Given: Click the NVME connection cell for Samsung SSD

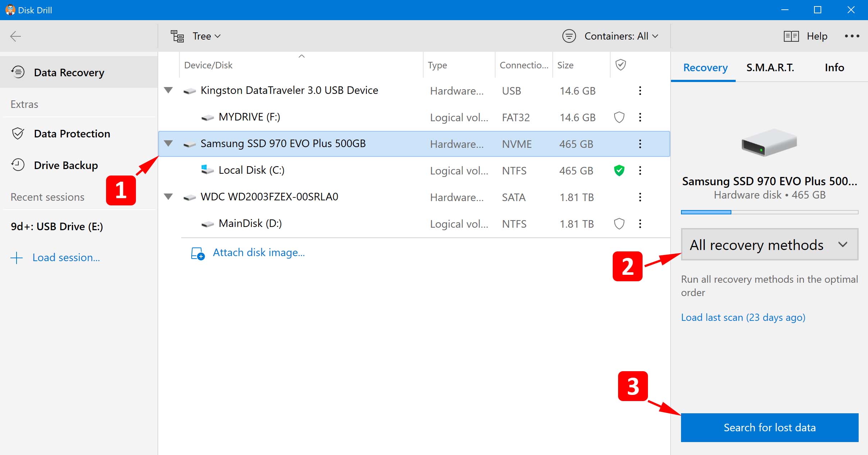Looking at the screenshot, I should point(517,144).
